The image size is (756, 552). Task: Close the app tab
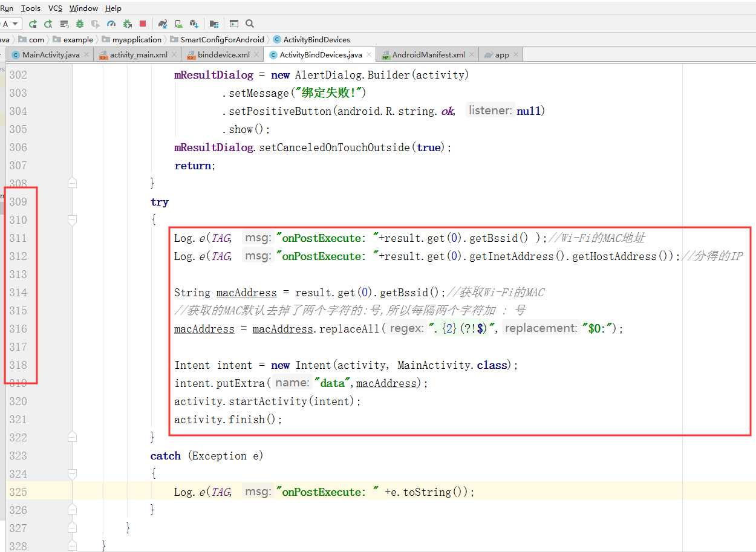tap(516, 54)
